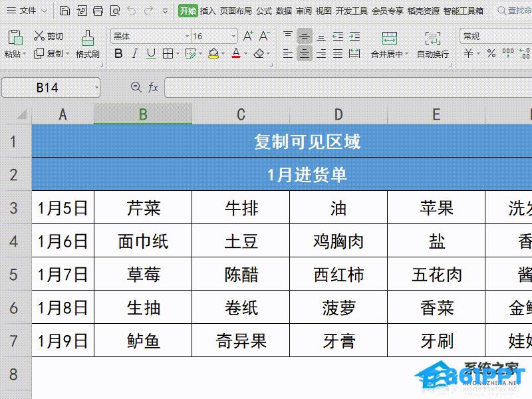This screenshot has height=399, width=532.
Task: Toggle Underline formatting
Action: pos(152,53)
